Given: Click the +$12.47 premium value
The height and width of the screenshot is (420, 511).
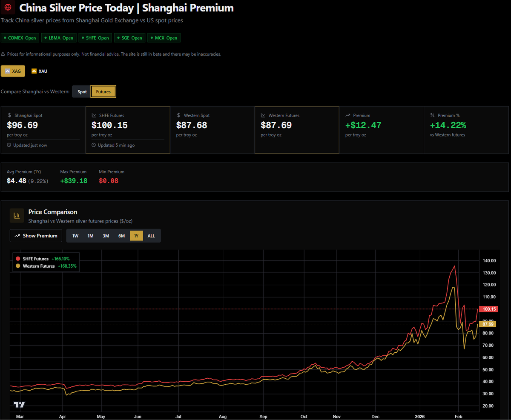Looking at the screenshot, I should (363, 125).
